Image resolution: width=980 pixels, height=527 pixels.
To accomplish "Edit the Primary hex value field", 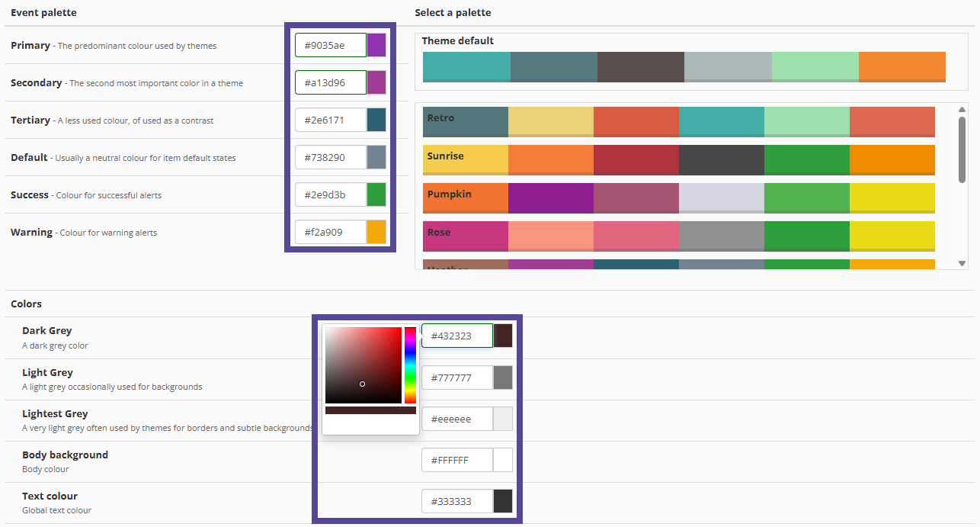I will coord(329,44).
